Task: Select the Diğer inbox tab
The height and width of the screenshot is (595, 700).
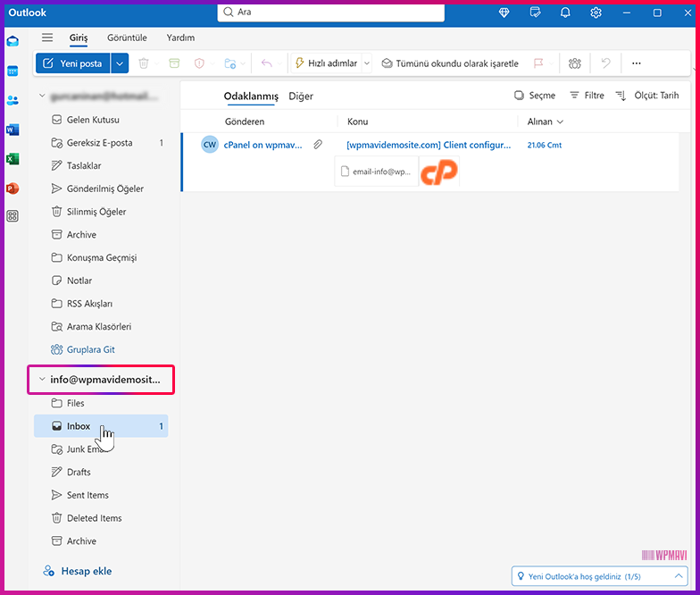Action: (x=301, y=96)
